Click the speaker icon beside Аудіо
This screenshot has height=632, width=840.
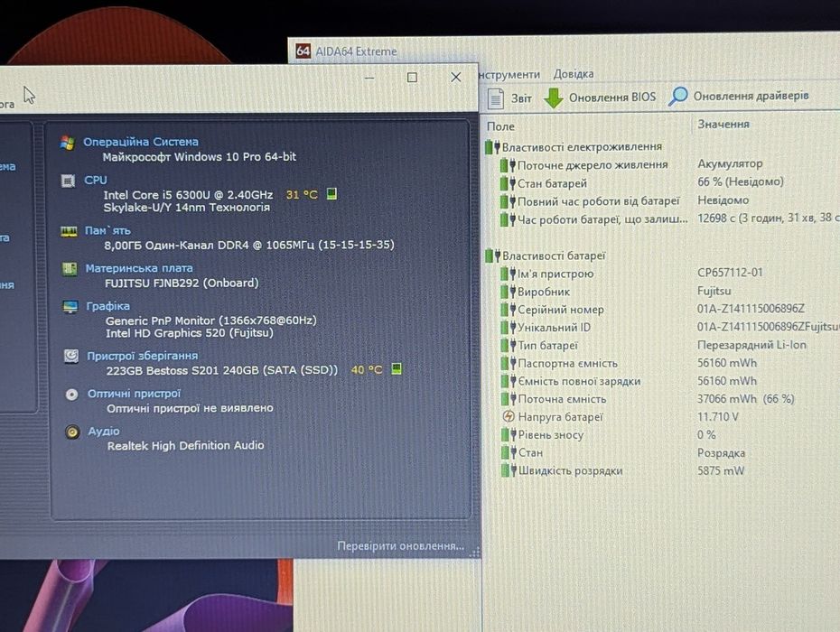[72, 432]
